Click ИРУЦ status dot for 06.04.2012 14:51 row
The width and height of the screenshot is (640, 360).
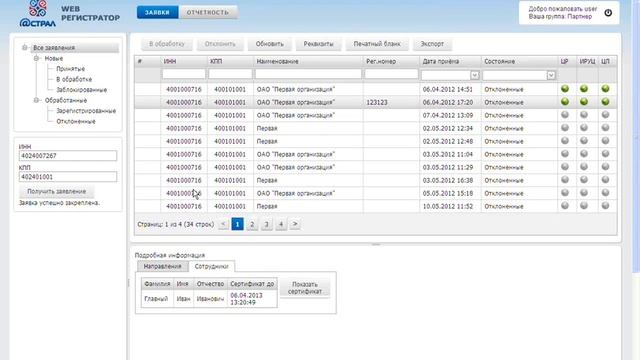click(x=584, y=89)
